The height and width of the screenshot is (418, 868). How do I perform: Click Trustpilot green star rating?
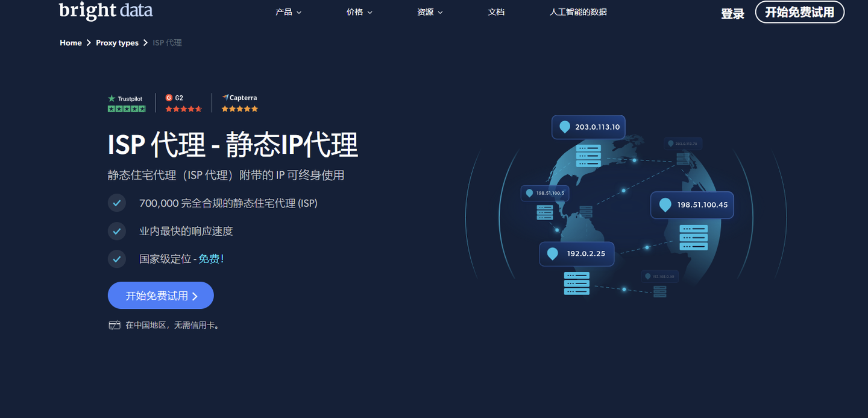click(x=127, y=109)
